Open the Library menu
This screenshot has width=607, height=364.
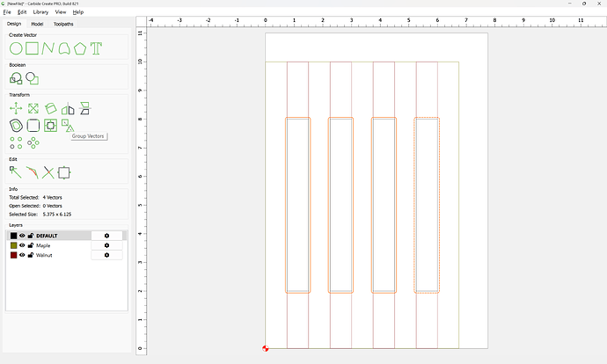pyautogui.click(x=40, y=12)
